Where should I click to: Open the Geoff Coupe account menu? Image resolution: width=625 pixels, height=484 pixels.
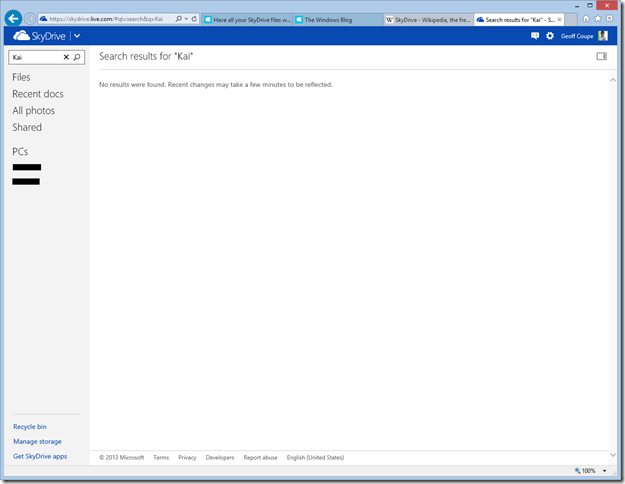coord(577,36)
